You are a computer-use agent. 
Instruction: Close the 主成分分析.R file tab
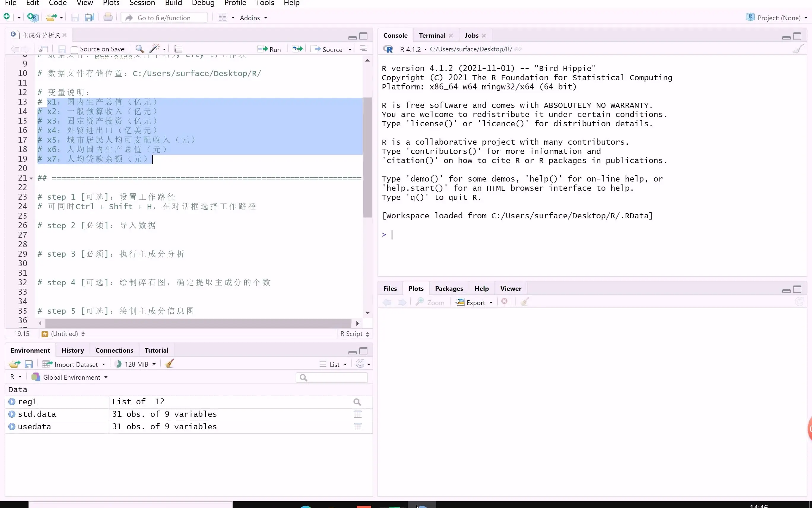65,35
